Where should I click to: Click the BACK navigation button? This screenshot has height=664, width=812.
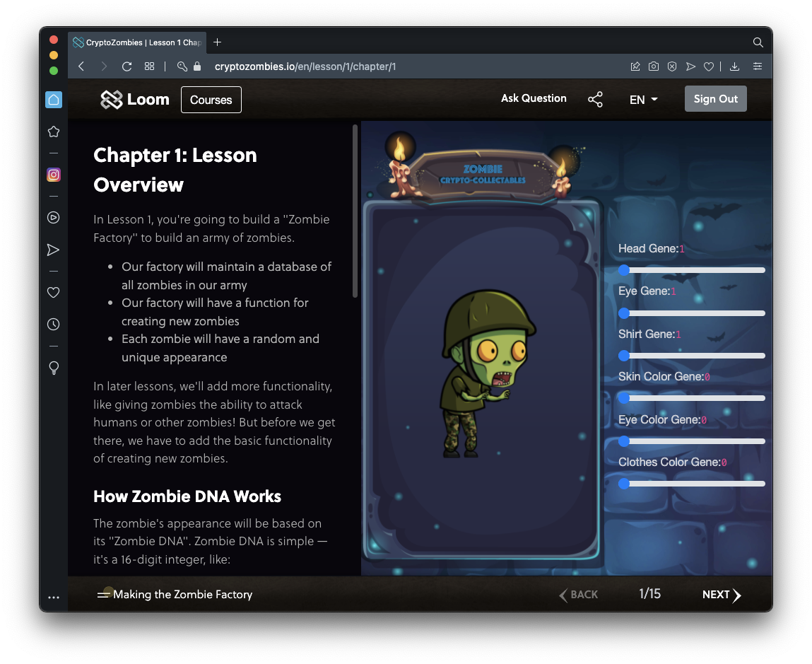[579, 595]
